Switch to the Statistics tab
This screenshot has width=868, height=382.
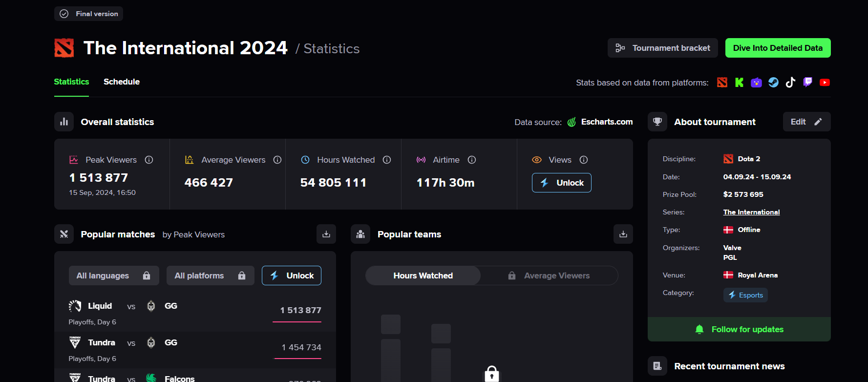tap(71, 82)
